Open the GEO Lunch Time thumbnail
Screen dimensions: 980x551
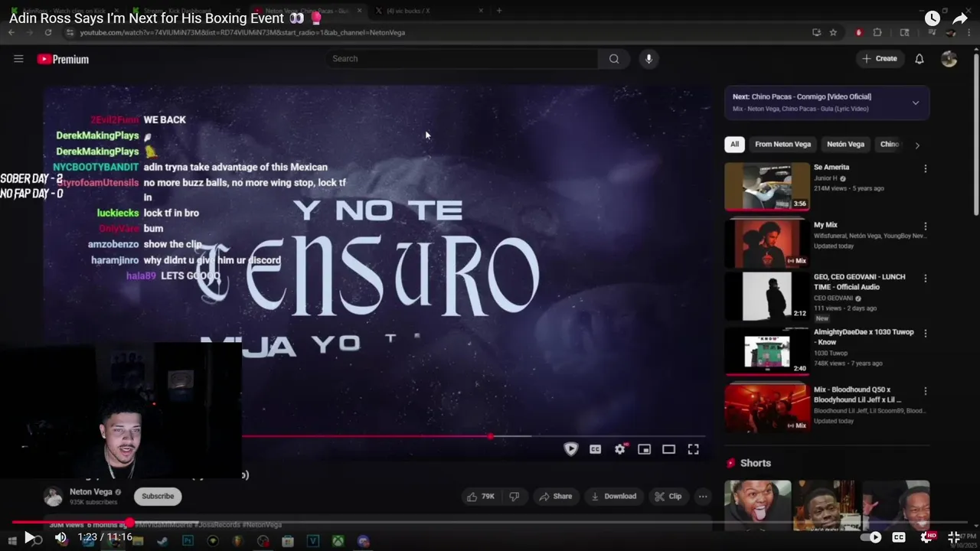(766, 296)
